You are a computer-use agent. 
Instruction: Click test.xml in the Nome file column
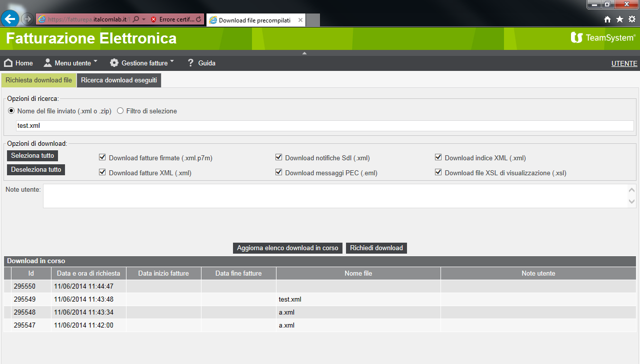pyautogui.click(x=290, y=300)
